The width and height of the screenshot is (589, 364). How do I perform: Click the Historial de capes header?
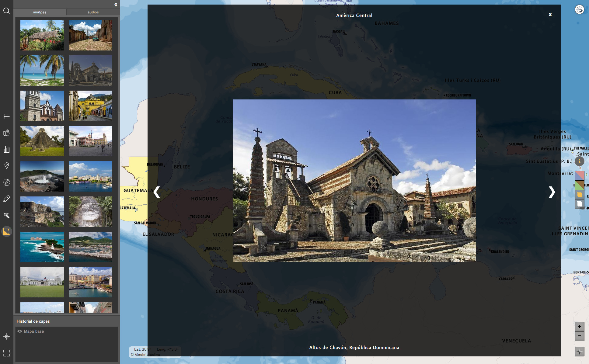(x=33, y=321)
